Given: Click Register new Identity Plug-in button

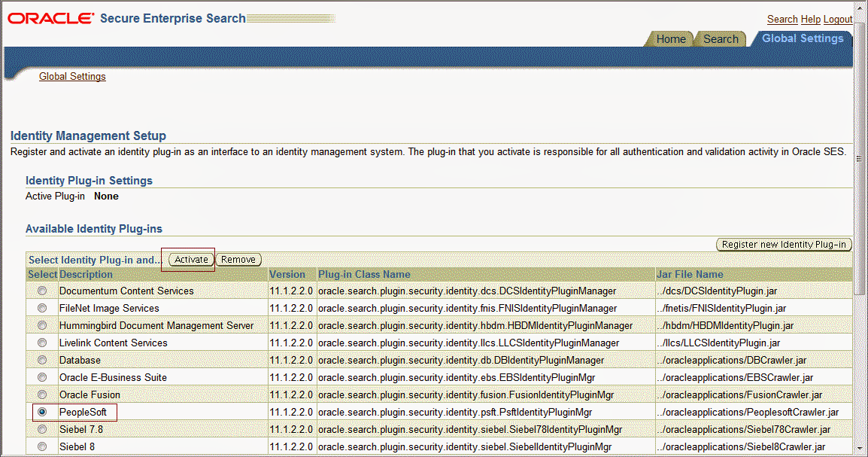Looking at the screenshot, I should pyautogui.click(x=784, y=244).
